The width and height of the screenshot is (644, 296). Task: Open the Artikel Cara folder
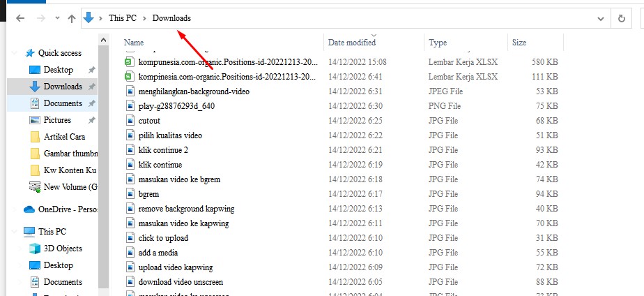(65, 137)
